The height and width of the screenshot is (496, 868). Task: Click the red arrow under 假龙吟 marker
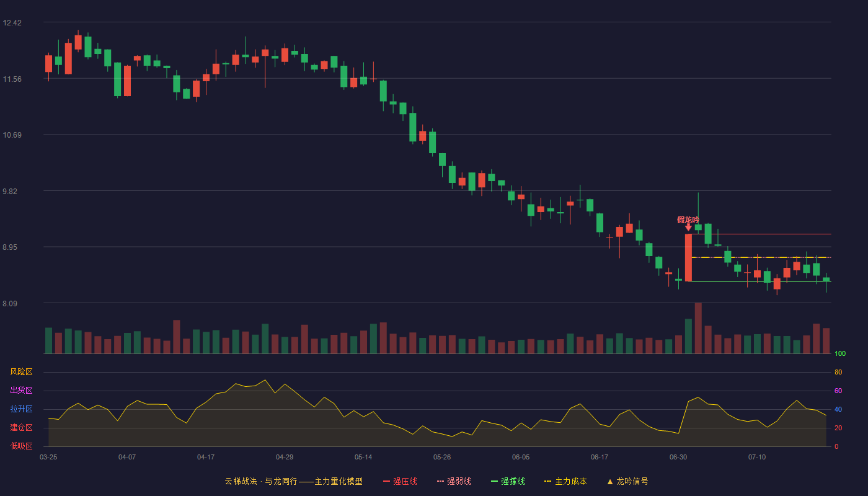point(688,228)
